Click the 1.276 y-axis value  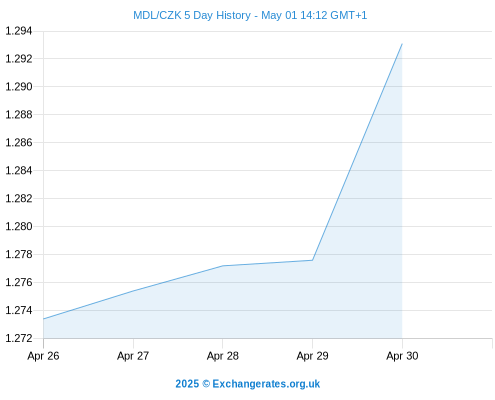click(19, 283)
